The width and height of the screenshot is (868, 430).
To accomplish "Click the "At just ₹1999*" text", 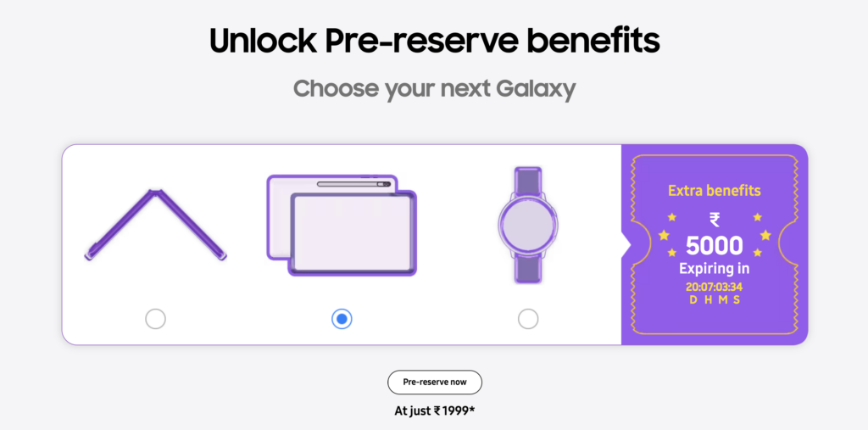I will 434,411.
